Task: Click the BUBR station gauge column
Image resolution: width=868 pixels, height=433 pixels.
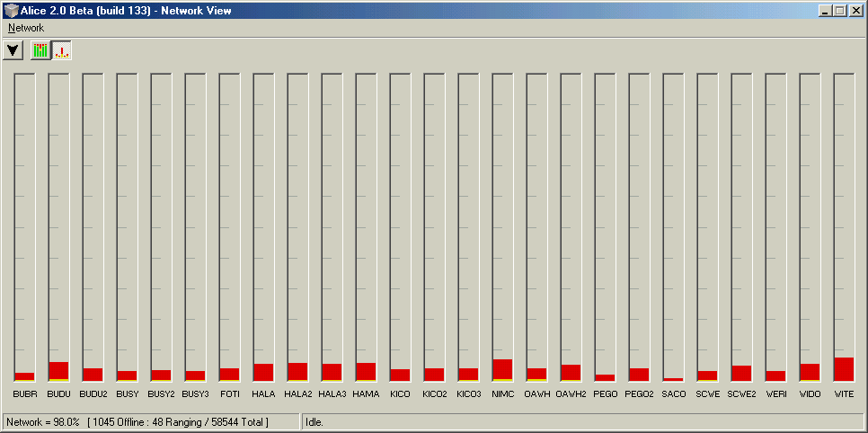Action: pyautogui.click(x=24, y=225)
